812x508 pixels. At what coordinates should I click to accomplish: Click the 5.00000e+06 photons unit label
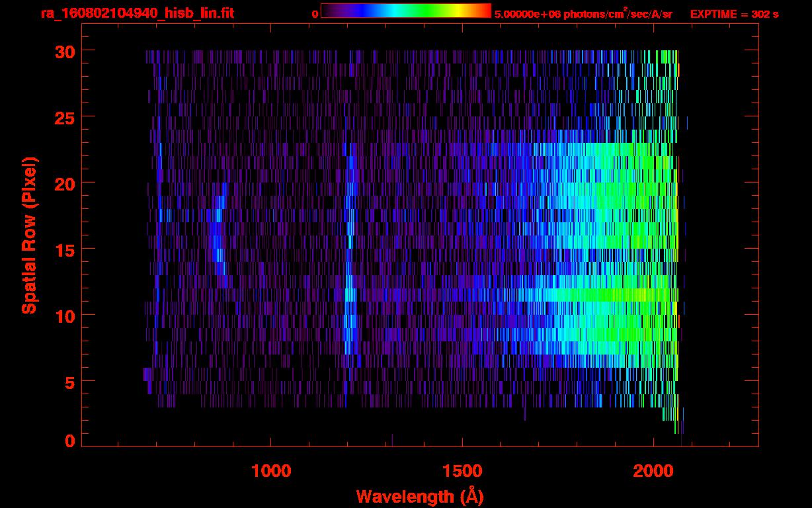(x=583, y=13)
